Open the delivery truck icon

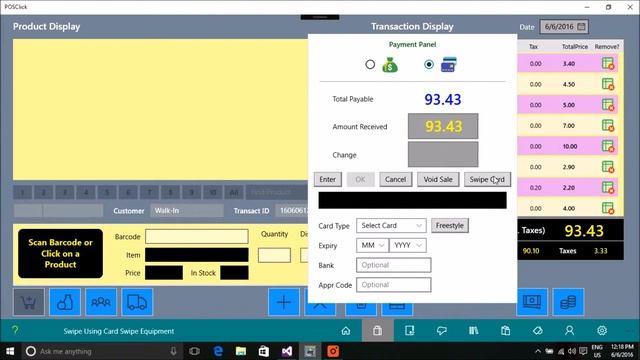click(x=137, y=302)
